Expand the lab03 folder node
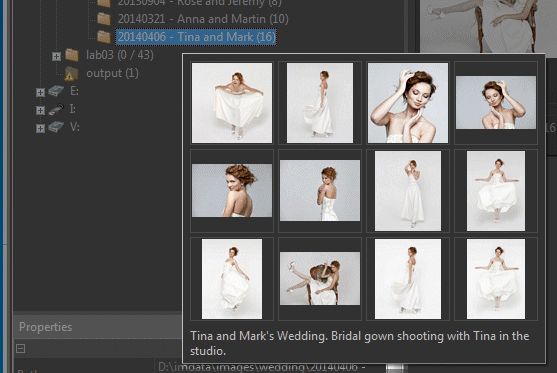557x373 pixels. 56,56
